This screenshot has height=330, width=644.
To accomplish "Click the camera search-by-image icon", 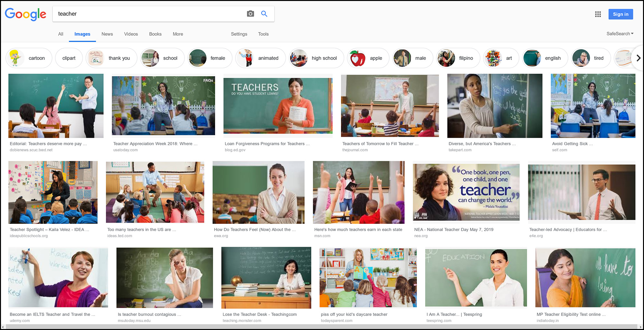I will click(x=250, y=14).
